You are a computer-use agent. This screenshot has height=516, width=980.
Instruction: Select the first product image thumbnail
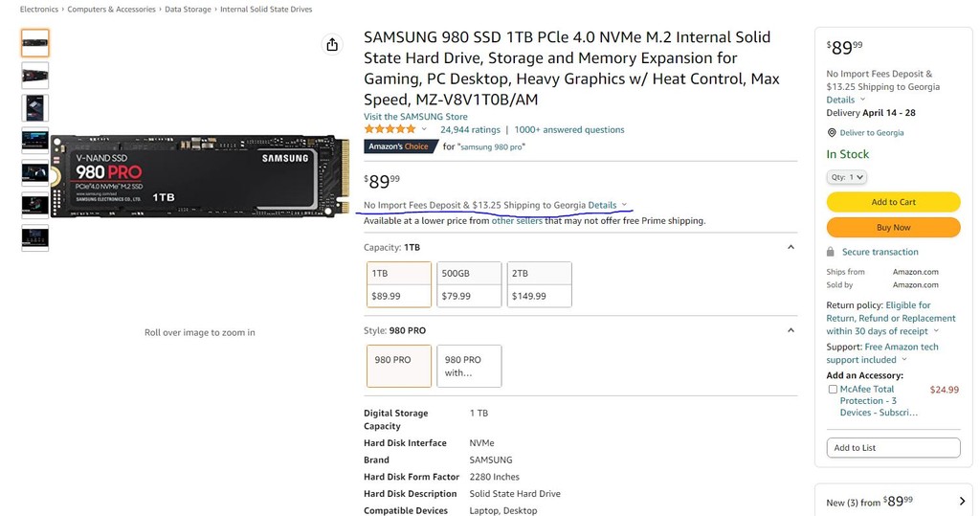pyautogui.click(x=35, y=43)
